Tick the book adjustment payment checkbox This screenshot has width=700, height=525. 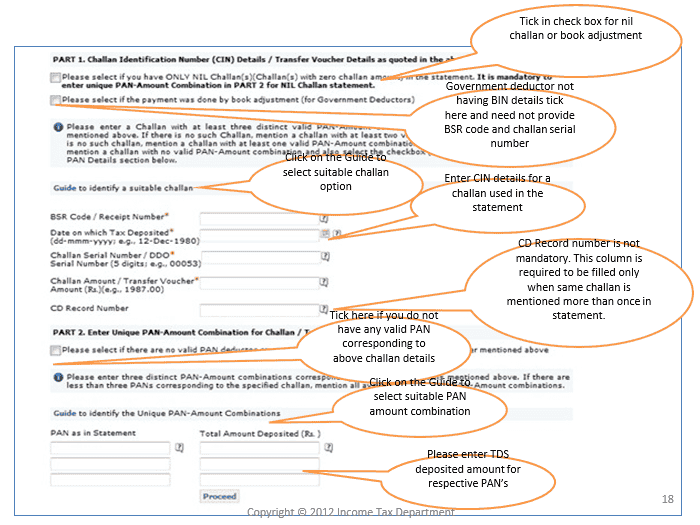pyautogui.click(x=55, y=100)
